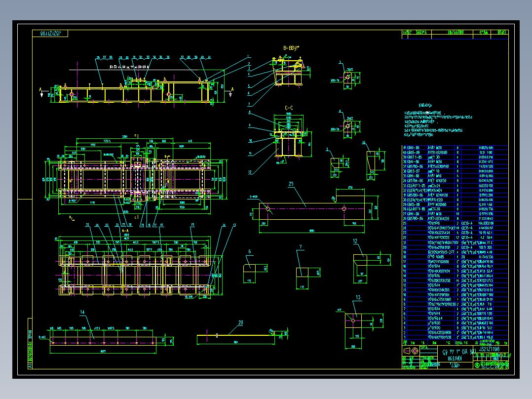The image size is (532, 399).
Task: Select the B-B section view title
Action: click(292, 48)
